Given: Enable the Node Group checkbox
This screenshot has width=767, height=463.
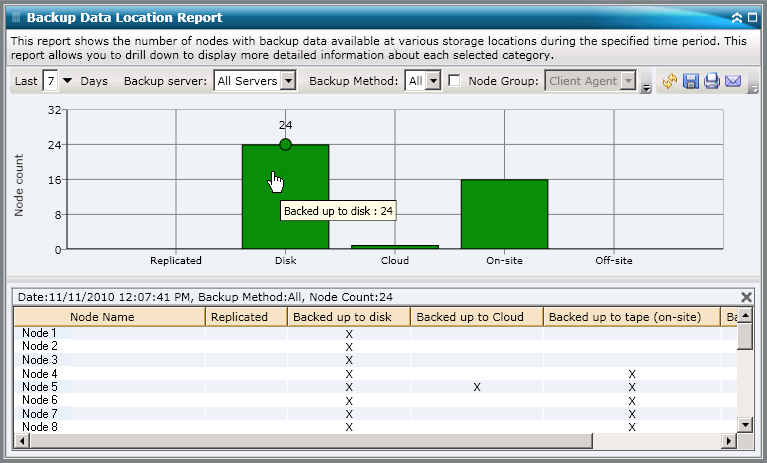Looking at the screenshot, I should click(455, 81).
